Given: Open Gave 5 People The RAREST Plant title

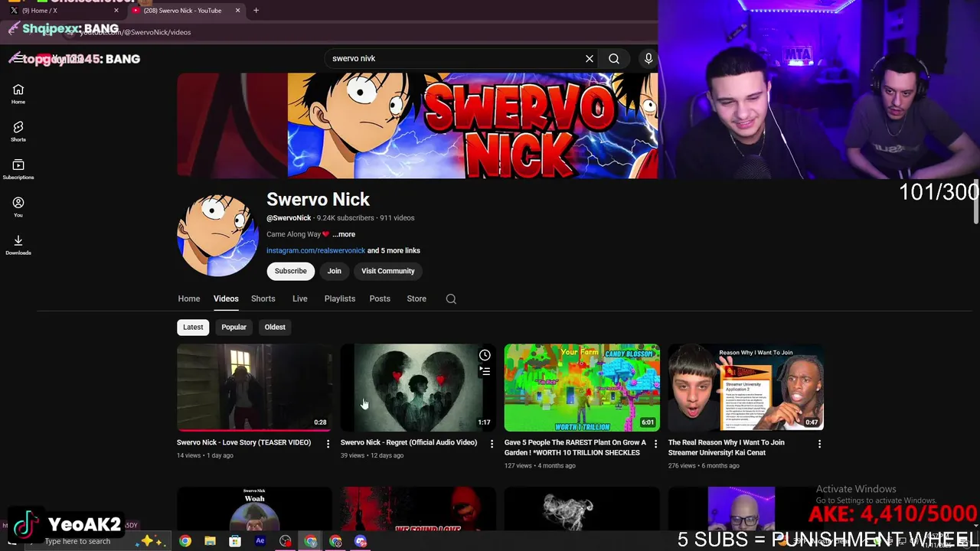Looking at the screenshot, I should tap(575, 448).
